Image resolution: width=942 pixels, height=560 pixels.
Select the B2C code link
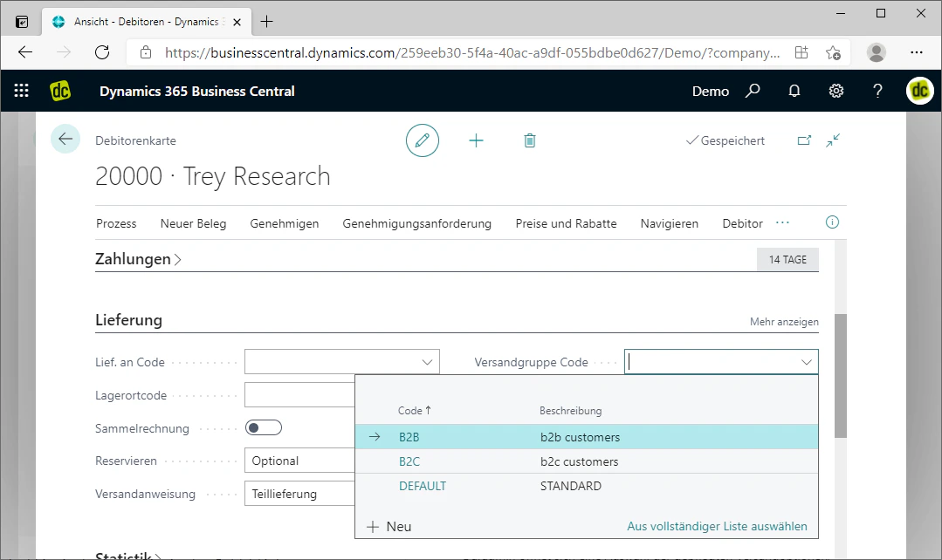coord(409,461)
